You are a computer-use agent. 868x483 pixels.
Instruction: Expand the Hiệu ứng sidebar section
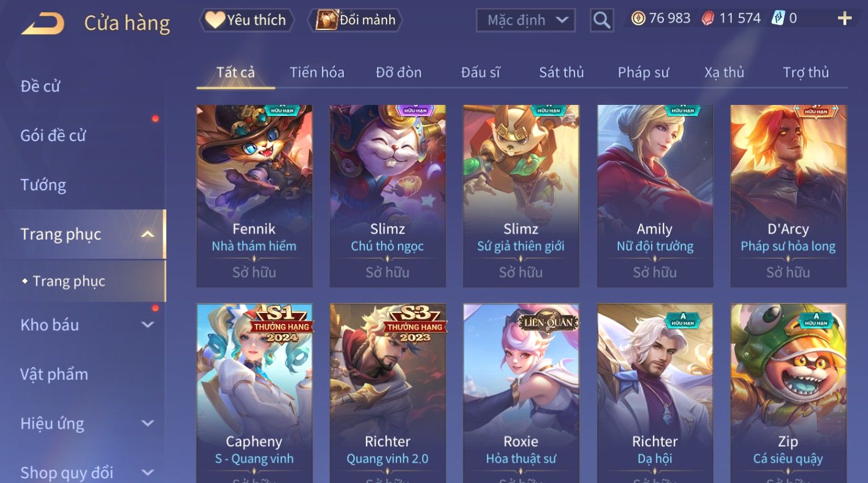click(x=148, y=423)
